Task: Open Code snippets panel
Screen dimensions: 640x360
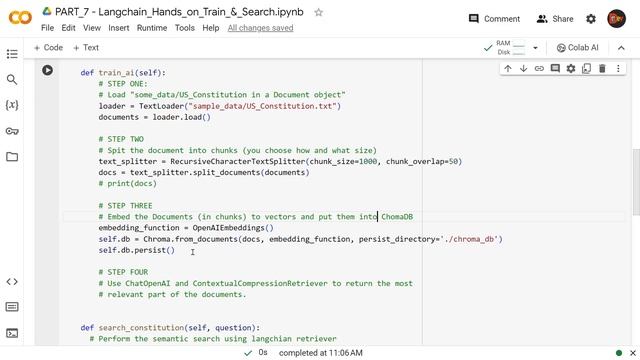Action: click(x=12, y=282)
